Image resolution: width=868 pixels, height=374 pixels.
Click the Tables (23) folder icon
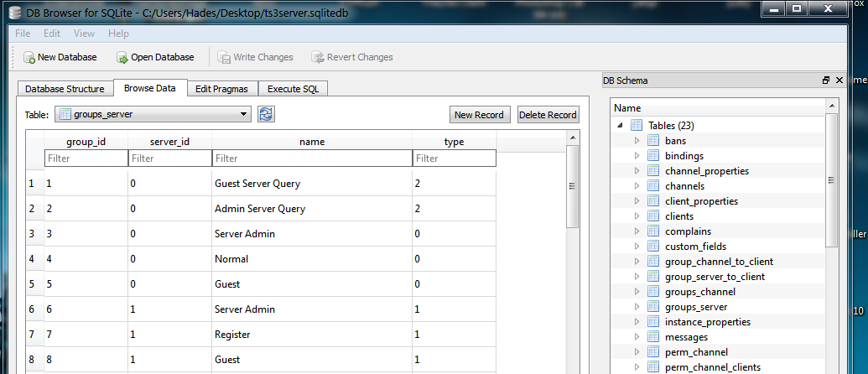pos(636,126)
